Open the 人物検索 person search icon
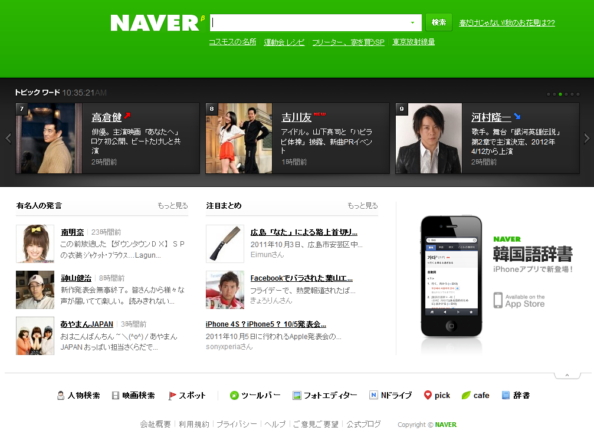 pos(60,395)
